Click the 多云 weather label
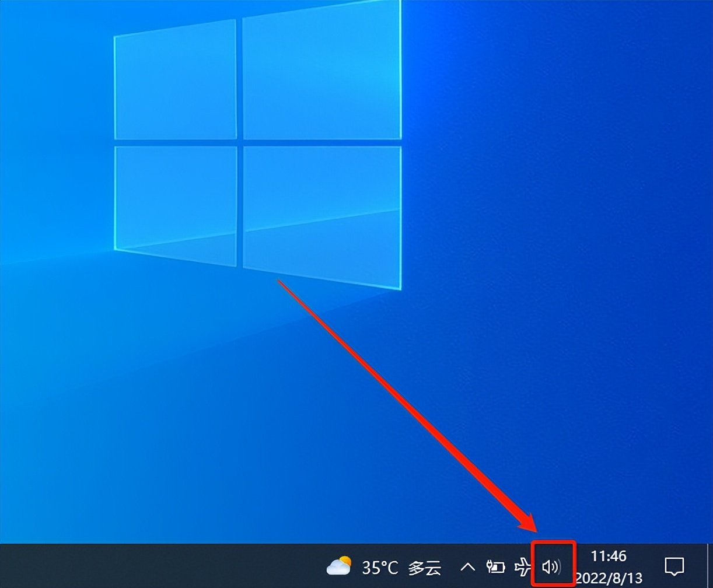The height and width of the screenshot is (588, 713). point(425,567)
